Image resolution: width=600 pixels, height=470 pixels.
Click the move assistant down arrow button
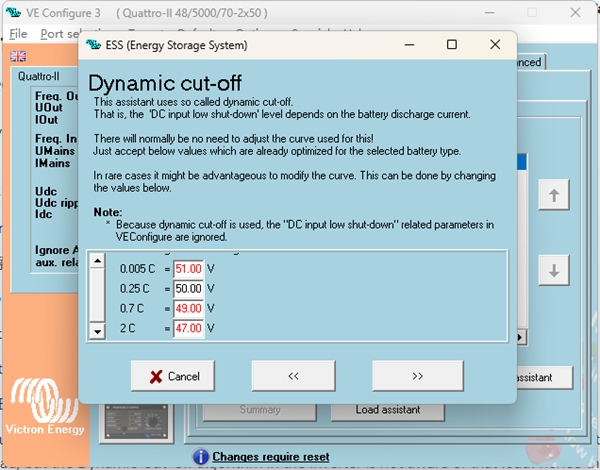point(554,271)
